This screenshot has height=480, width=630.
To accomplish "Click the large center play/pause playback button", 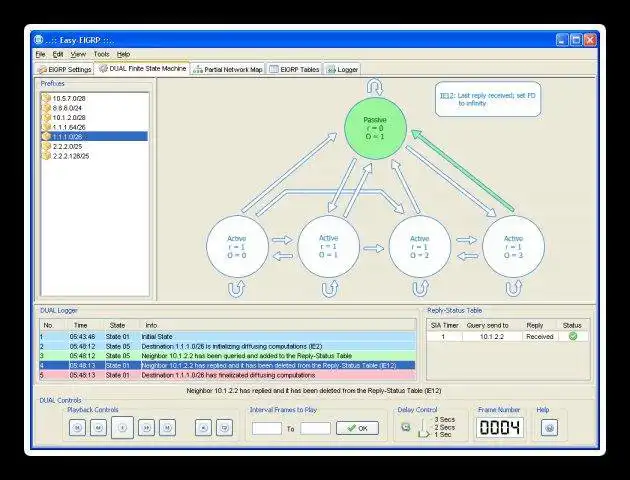I will [123, 428].
